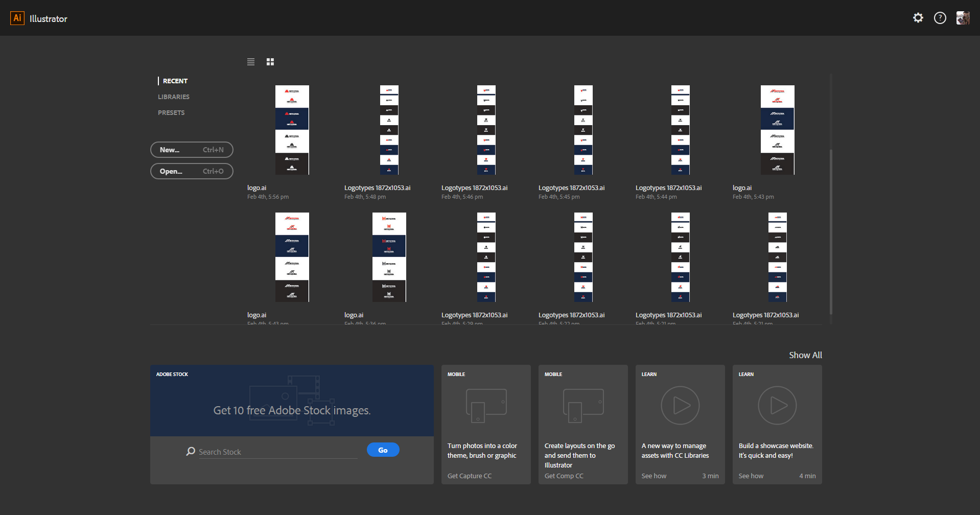The height and width of the screenshot is (515, 980).
Task: Click See how for CC Libraries
Action: coord(654,476)
